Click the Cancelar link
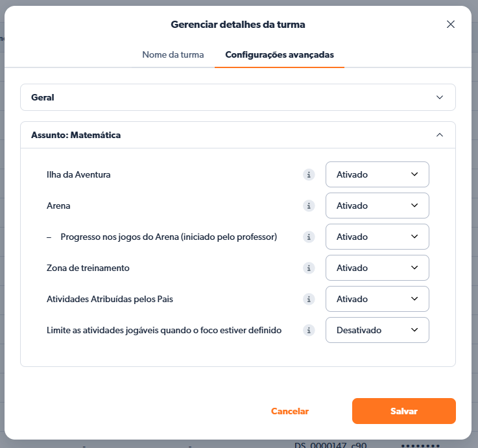 pos(290,411)
